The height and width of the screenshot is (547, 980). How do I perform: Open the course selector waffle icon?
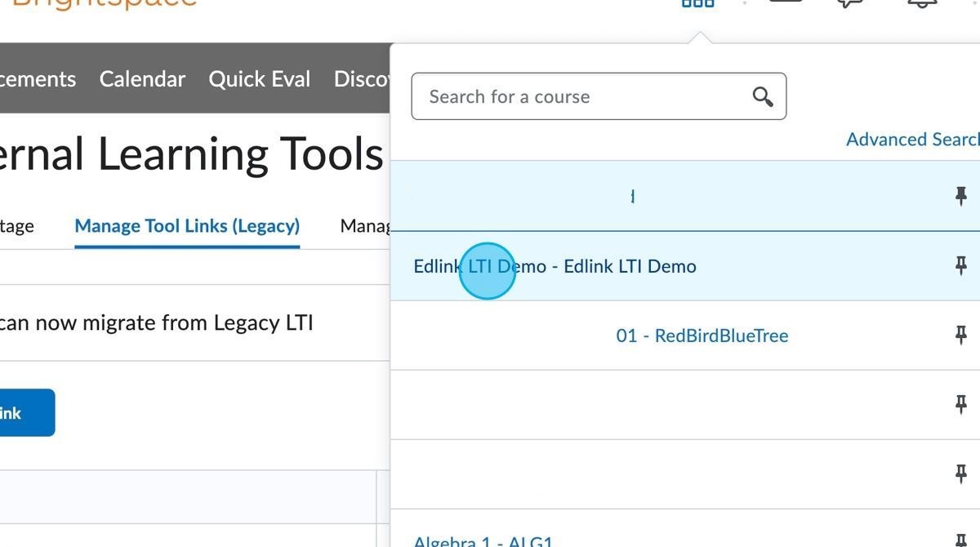click(698, 4)
